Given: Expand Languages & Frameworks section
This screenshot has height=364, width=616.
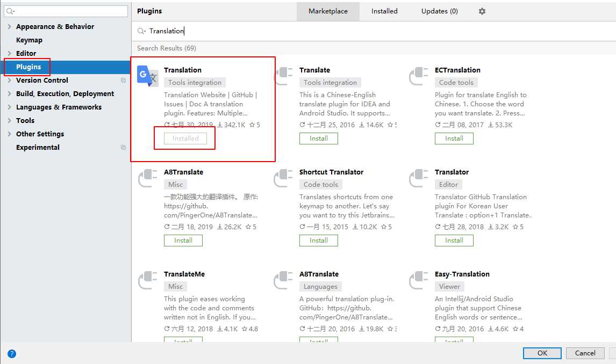Looking at the screenshot, I should pos(9,107).
